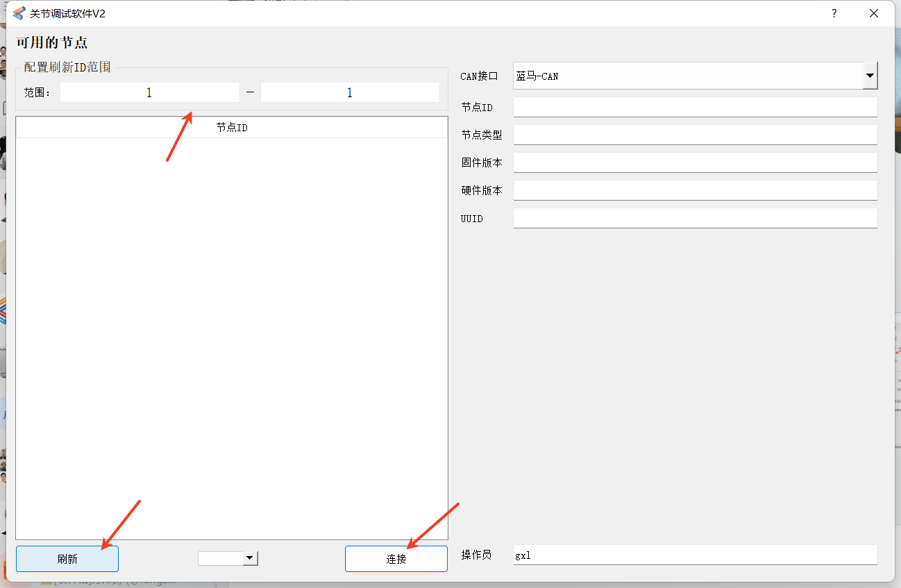Click the question mark help button

pos(834,13)
